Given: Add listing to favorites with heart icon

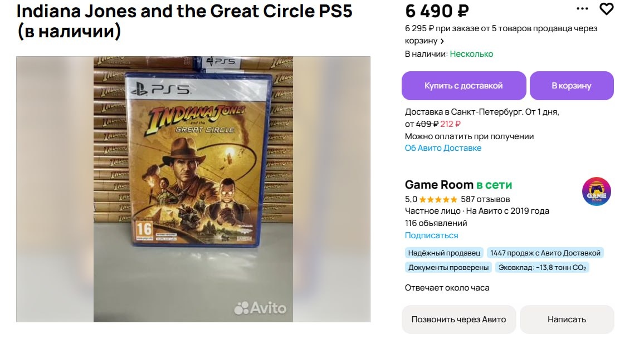Looking at the screenshot, I should tap(606, 8).
